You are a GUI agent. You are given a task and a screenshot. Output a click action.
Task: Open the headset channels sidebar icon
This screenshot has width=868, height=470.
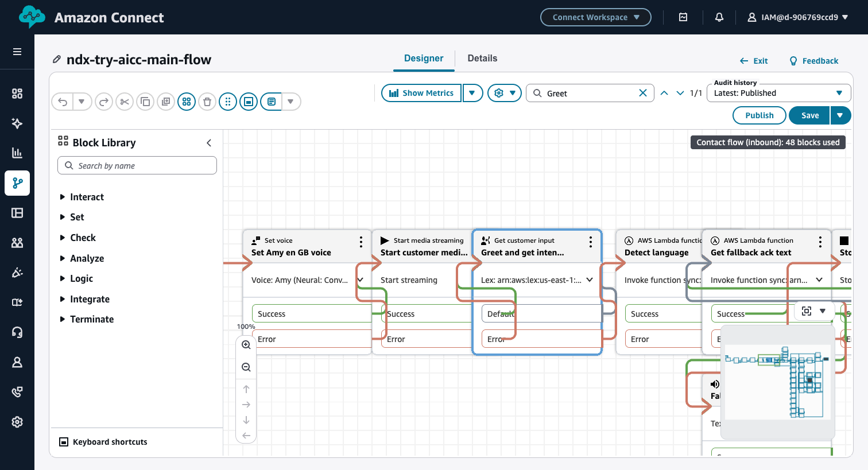coord(17,332)
